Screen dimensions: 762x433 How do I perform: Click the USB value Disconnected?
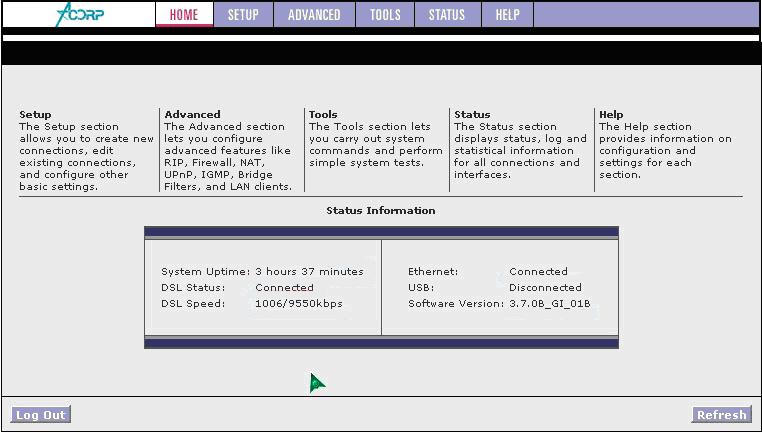pos(545,288)
